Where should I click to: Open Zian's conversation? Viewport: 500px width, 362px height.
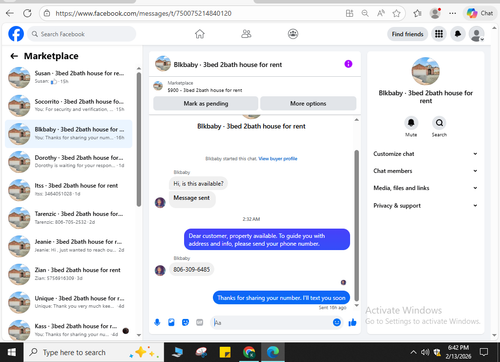(69, 274)
